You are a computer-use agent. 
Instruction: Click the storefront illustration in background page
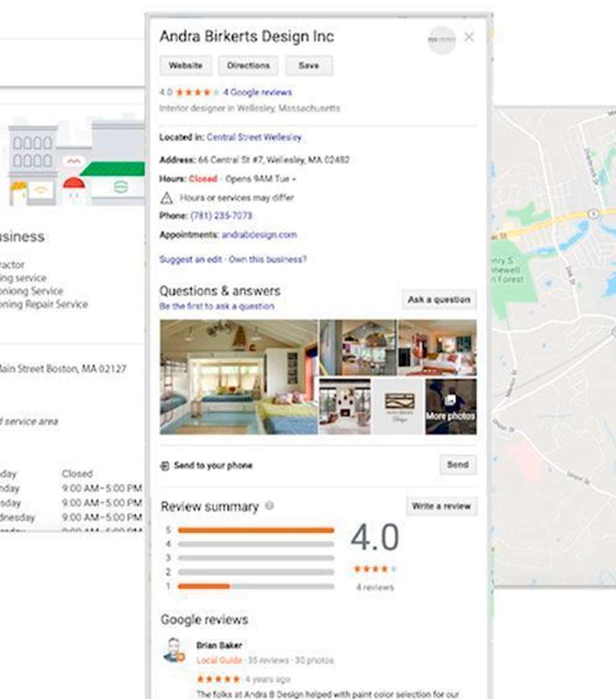pos(76,160)
